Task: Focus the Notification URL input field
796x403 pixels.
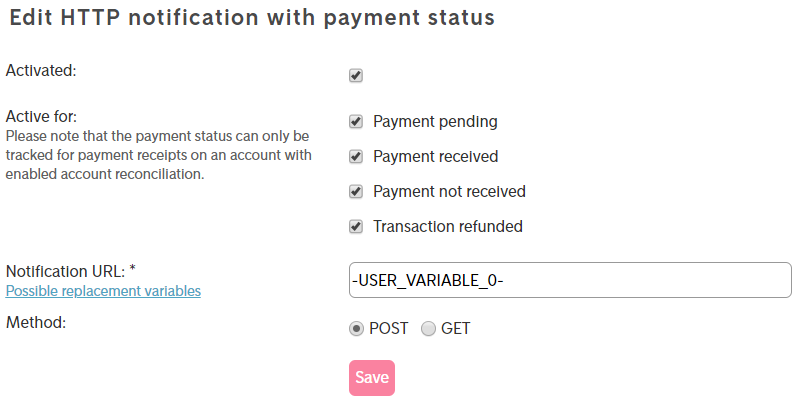Action: pos(570,280)
